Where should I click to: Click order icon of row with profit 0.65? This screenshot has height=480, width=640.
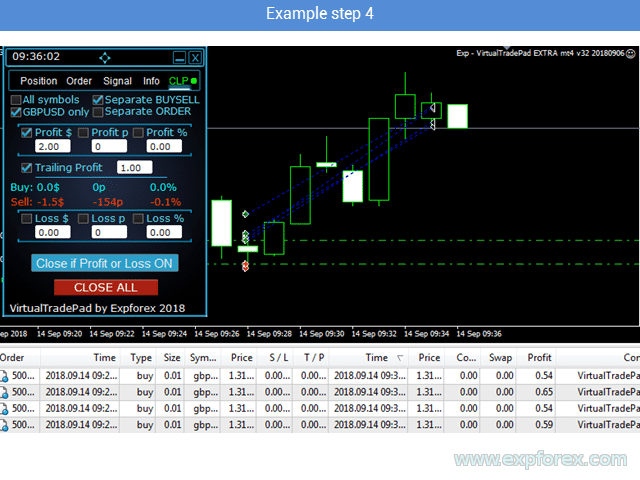point(4,392)
